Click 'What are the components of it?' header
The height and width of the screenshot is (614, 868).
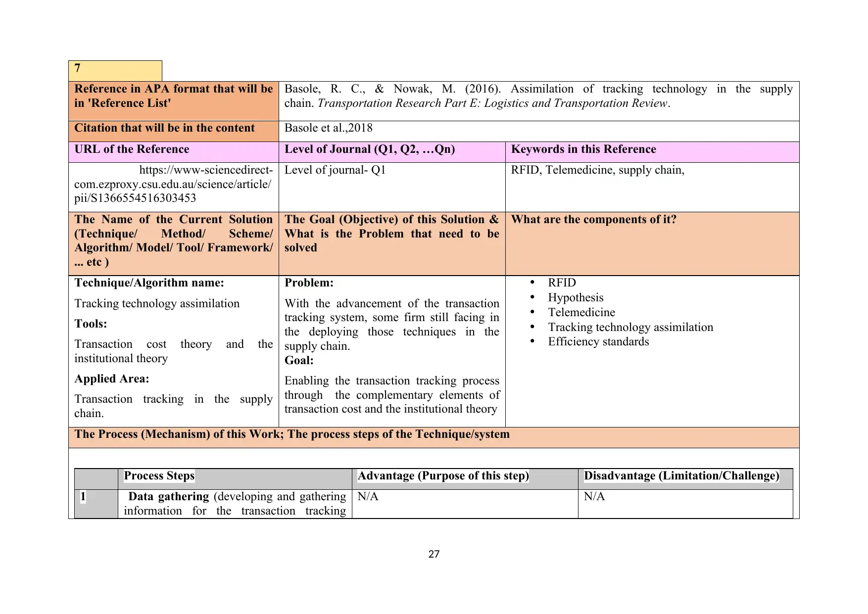pyautogui.click(x=652, y=244)
